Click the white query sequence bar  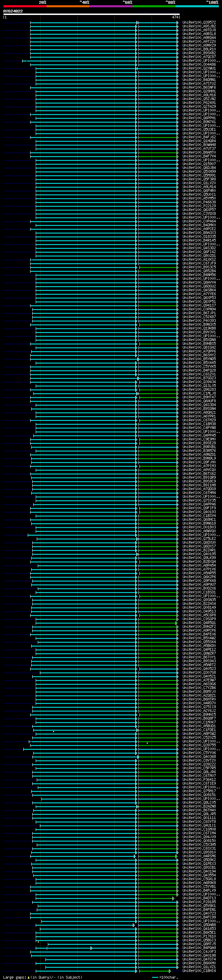(x=92, y=15)
